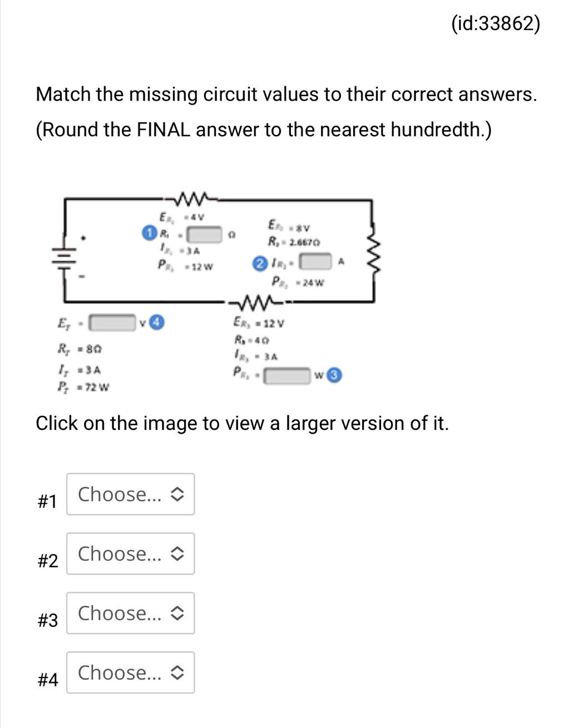The height and width of the screenshot is (728, 588).
Task: Select the blank answer box for IR2 amps
Action: click(314, 261)
